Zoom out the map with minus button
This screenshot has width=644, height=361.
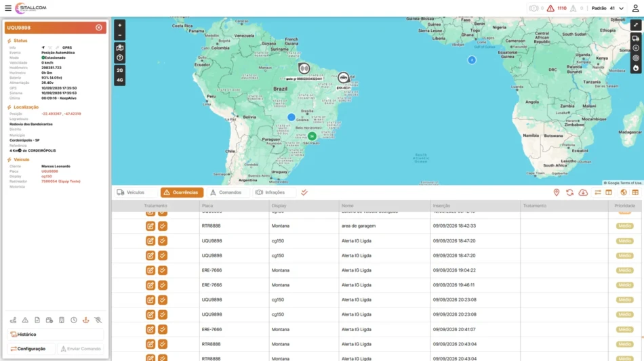click(119, 35)
